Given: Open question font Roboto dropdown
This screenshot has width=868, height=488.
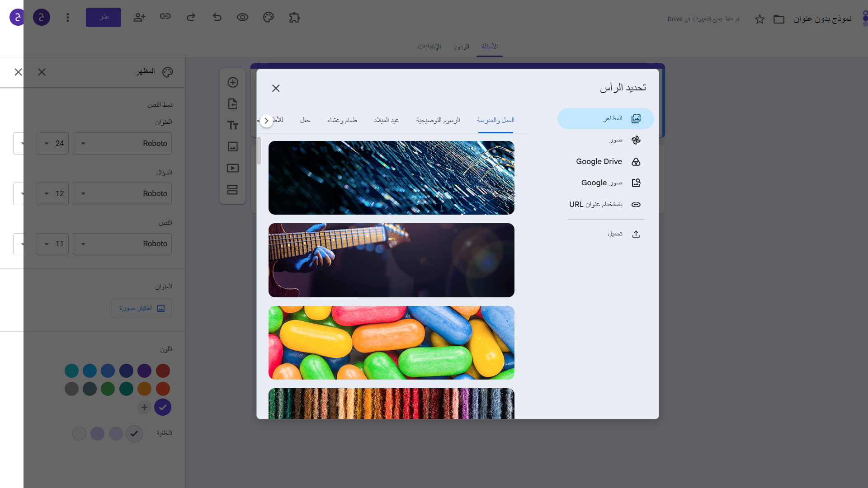Looking at the screenshot, I should click(122, 194).
